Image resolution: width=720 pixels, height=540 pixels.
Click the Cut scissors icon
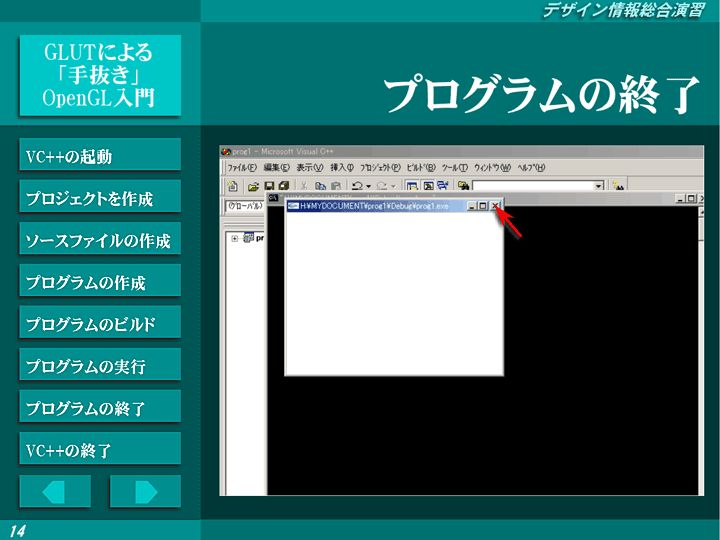pyautogui.click(x=304, y=186)
